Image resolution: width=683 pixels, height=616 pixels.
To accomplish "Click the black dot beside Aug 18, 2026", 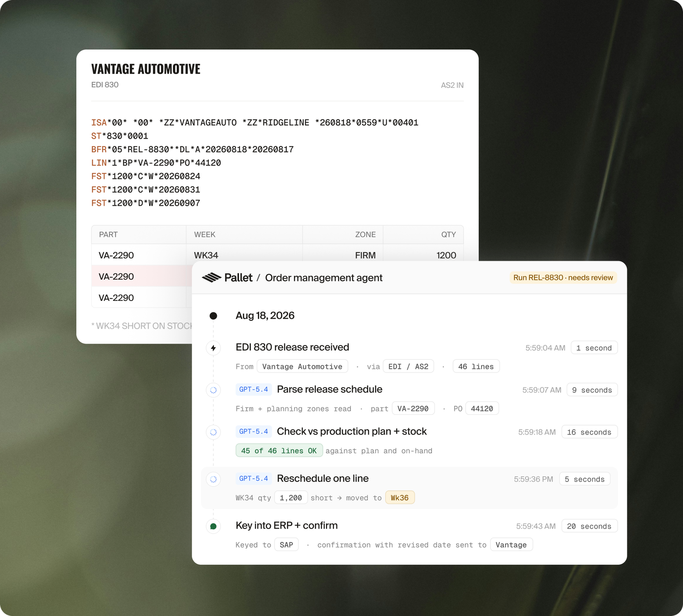I will click(213, 316).
